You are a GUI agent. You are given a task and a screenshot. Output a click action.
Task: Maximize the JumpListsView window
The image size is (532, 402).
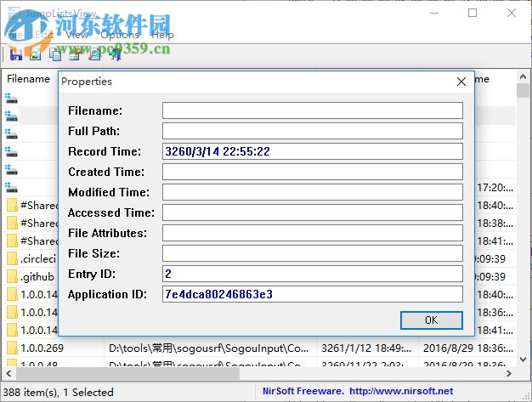473,13
